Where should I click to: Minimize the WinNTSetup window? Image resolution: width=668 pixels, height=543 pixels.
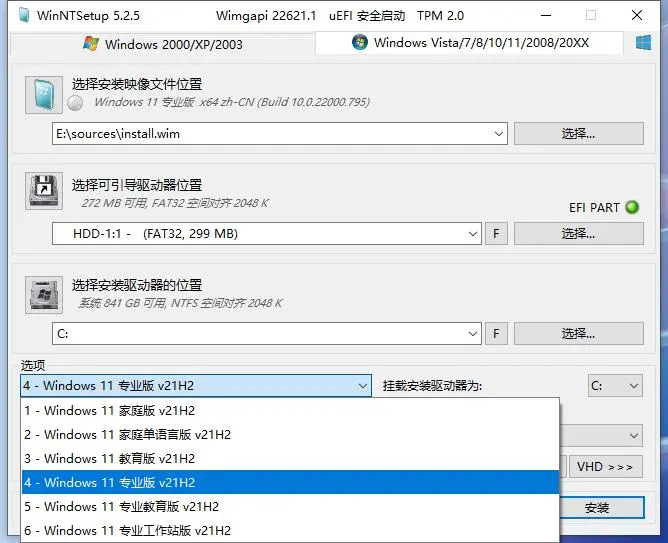(546, 15)
